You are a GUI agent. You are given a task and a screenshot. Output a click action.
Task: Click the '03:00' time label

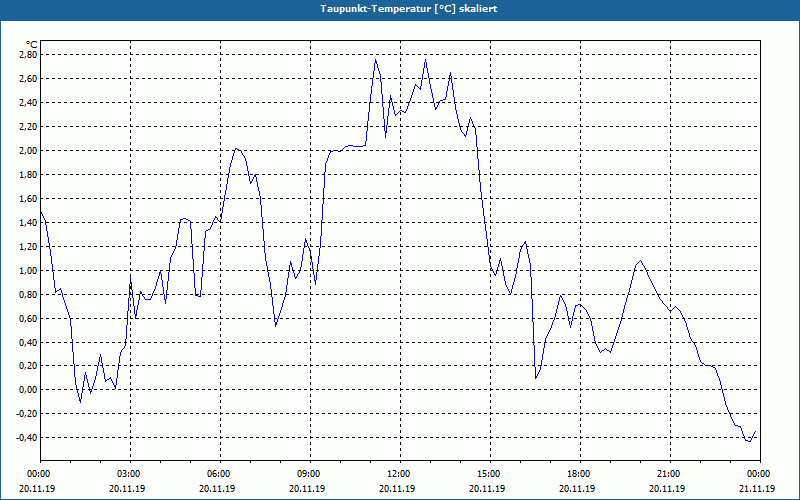(x=130, y=474)
